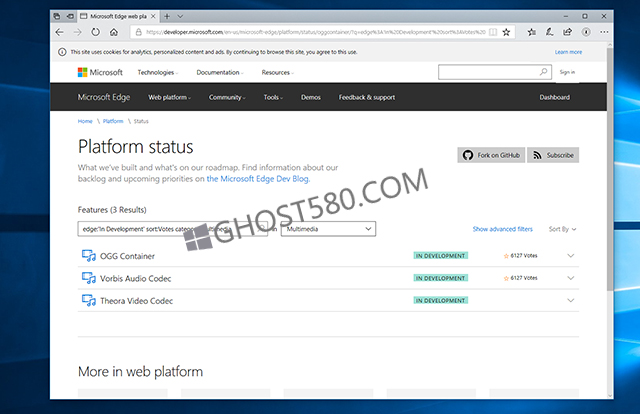Click the features filter search field
The height and width of the screenshot is (414, 640).
point(172,229)
